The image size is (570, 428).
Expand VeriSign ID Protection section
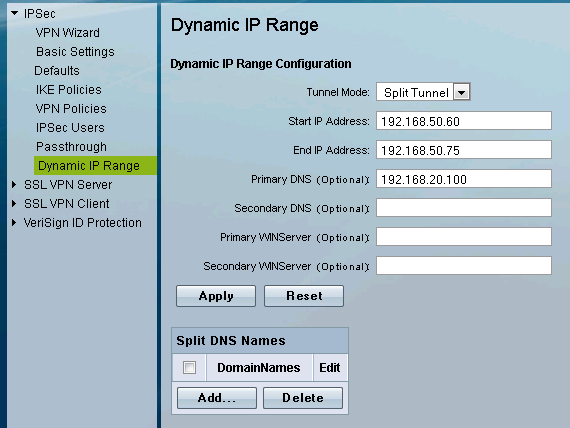[x=14, y=223]
